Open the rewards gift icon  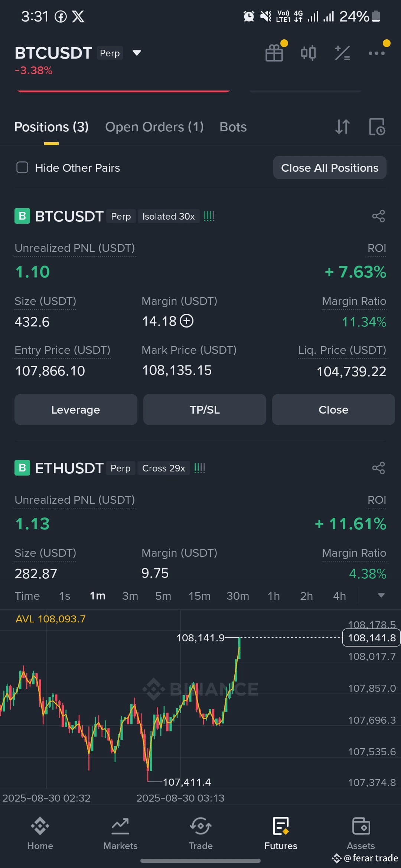pyautogui.click(x=274, y=53)
